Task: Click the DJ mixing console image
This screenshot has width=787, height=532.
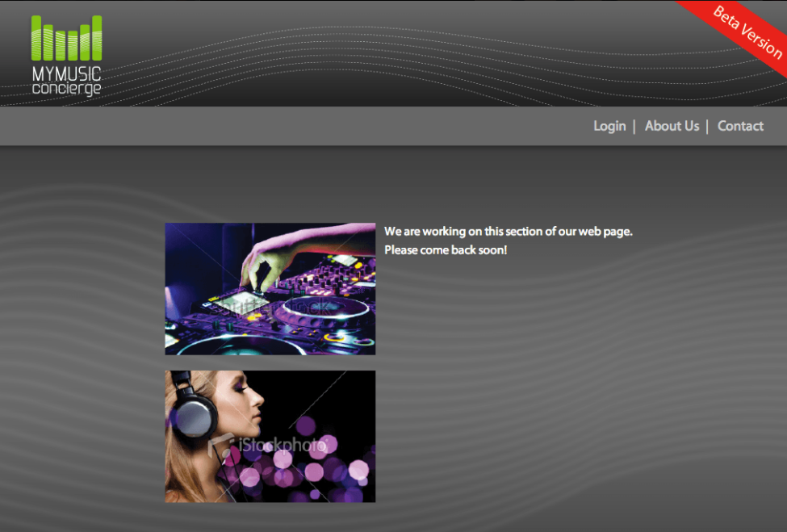Action: pos(270,288)
